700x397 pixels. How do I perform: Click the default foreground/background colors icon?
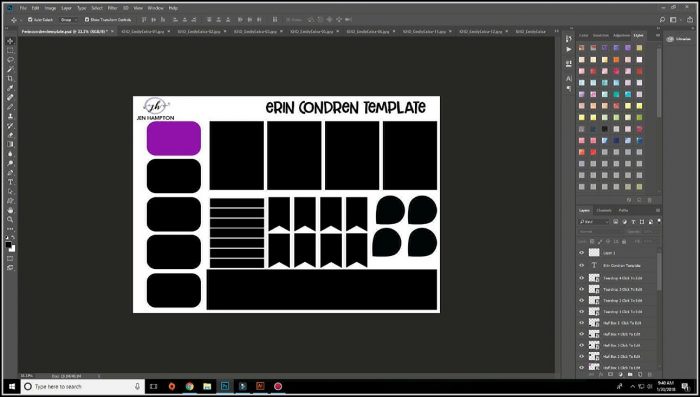(7, 238)
